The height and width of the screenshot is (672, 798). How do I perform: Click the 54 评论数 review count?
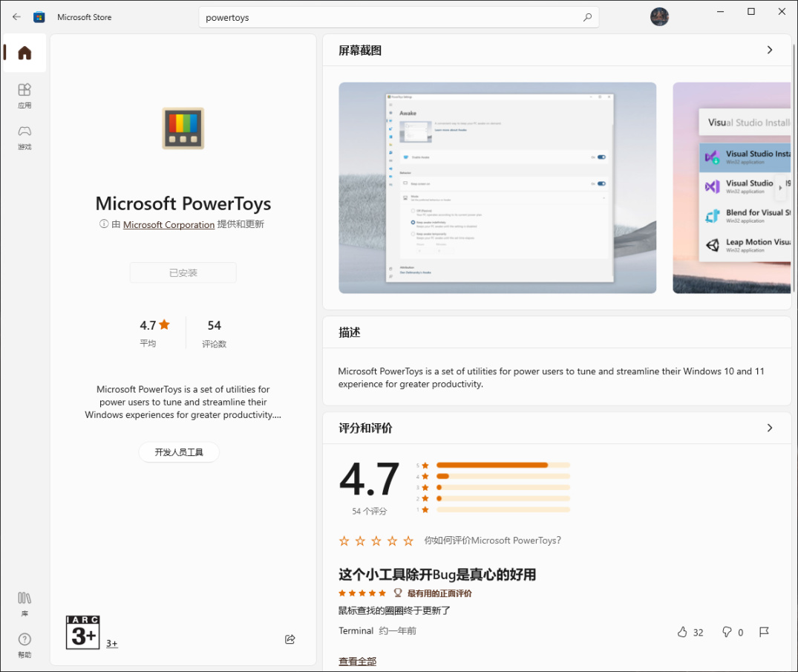pyautogui.click(x=215, y=333)
